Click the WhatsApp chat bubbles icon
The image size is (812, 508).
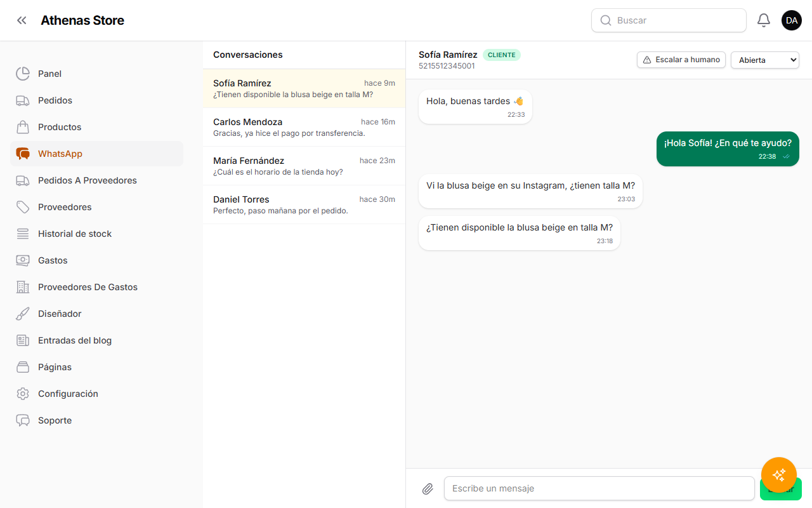(23, 154)
